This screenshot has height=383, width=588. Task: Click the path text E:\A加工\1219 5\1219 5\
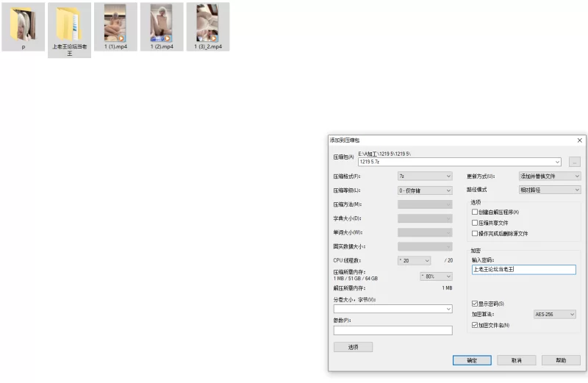[x=384, y=154]
